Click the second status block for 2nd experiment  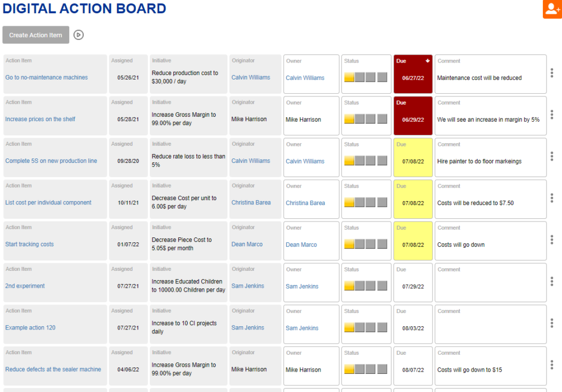point(359,286)
